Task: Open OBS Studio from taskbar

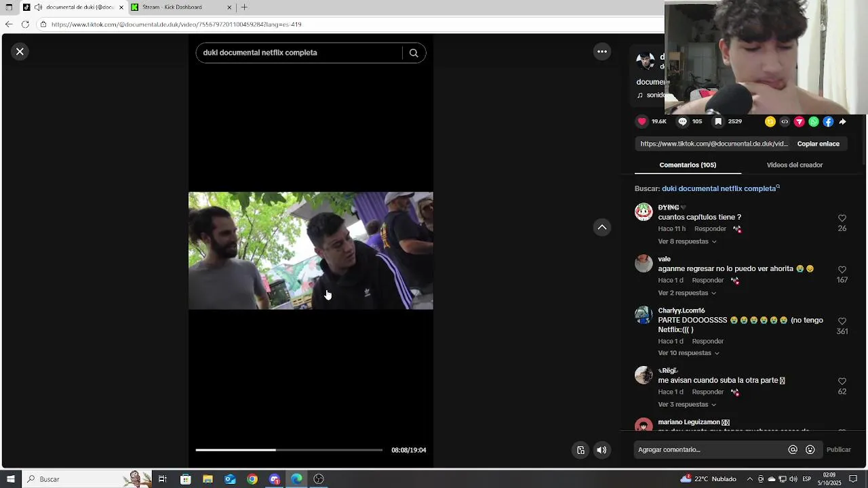Action: [x=319, y=479]
